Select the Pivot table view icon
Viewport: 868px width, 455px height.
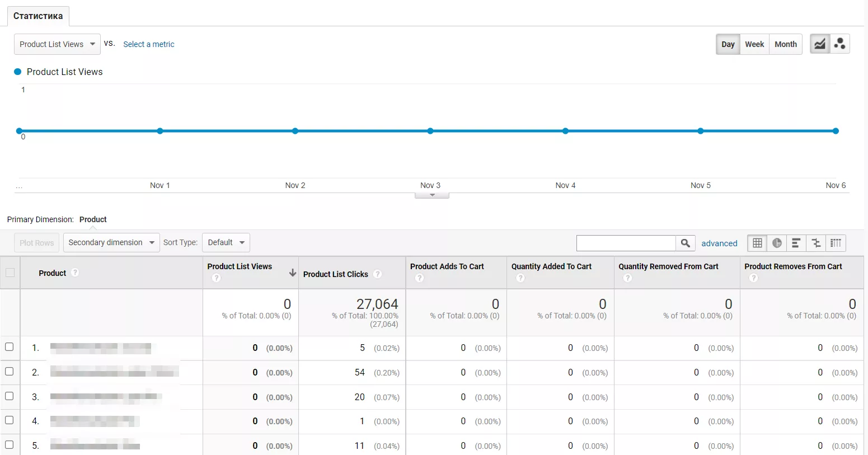click(836, 243)
